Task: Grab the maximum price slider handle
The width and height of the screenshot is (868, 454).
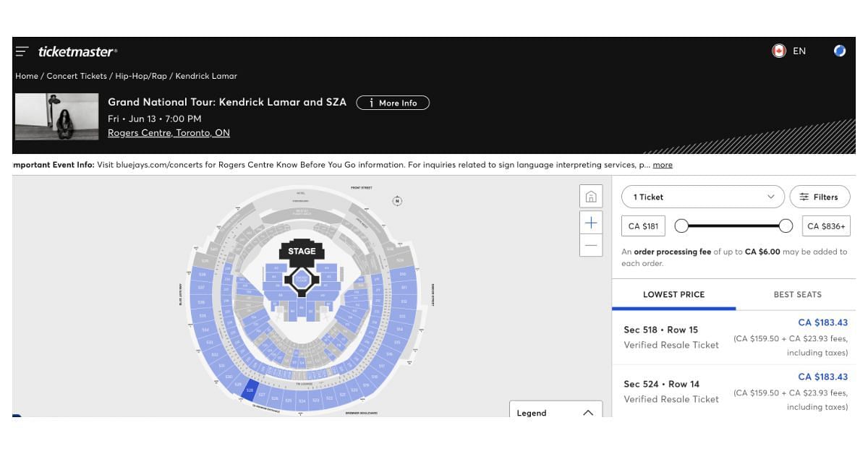Action: click(x=786, y=226)
